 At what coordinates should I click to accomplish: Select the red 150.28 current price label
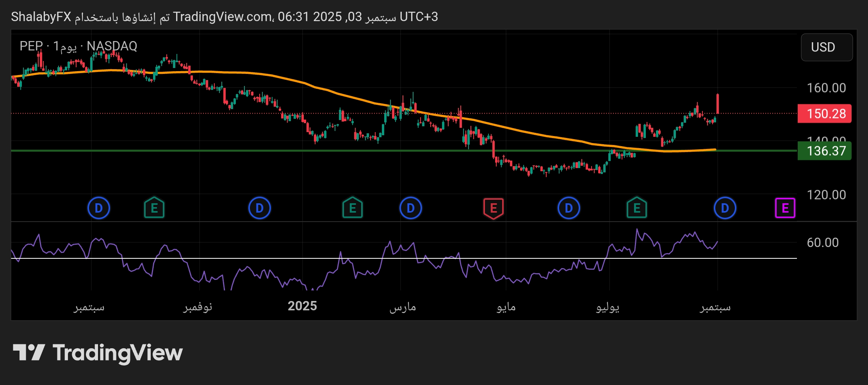[824, 114]
